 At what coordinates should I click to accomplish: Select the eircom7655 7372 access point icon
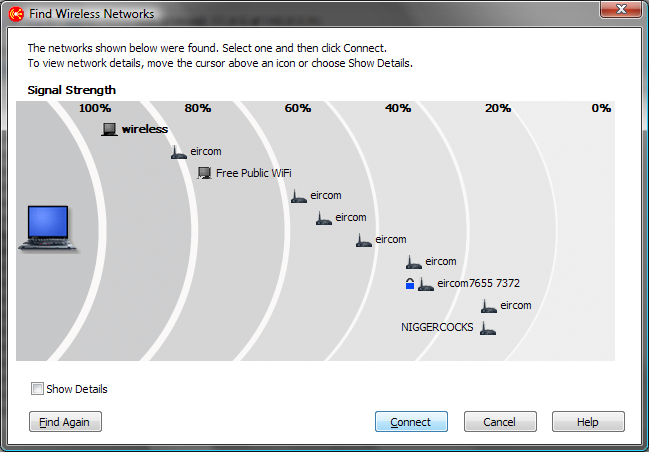[x=426, y=284]
